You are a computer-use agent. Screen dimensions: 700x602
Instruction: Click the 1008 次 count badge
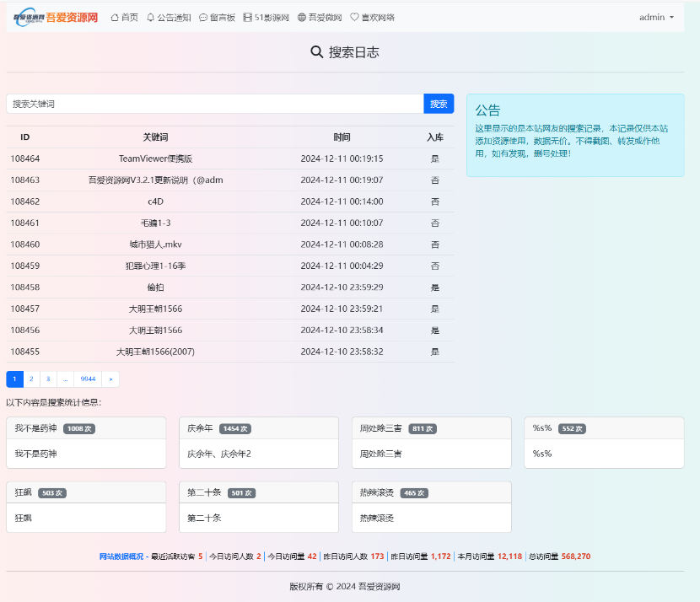pos(79,428)
